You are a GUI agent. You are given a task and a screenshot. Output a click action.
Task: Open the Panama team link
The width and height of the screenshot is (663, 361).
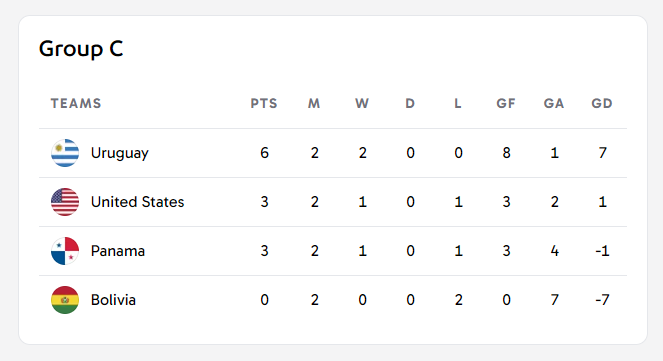pyautogui.click(x=118, y=251)
